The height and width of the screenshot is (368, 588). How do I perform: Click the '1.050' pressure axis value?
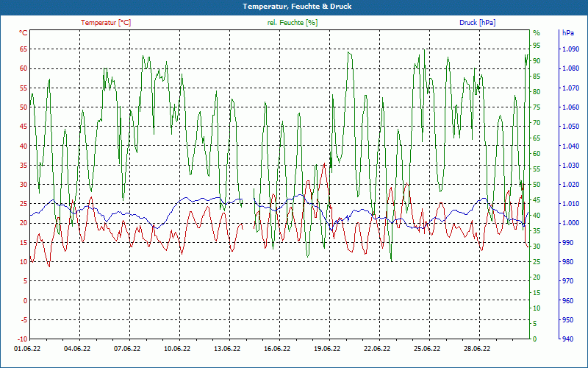(x=571, y=127)
